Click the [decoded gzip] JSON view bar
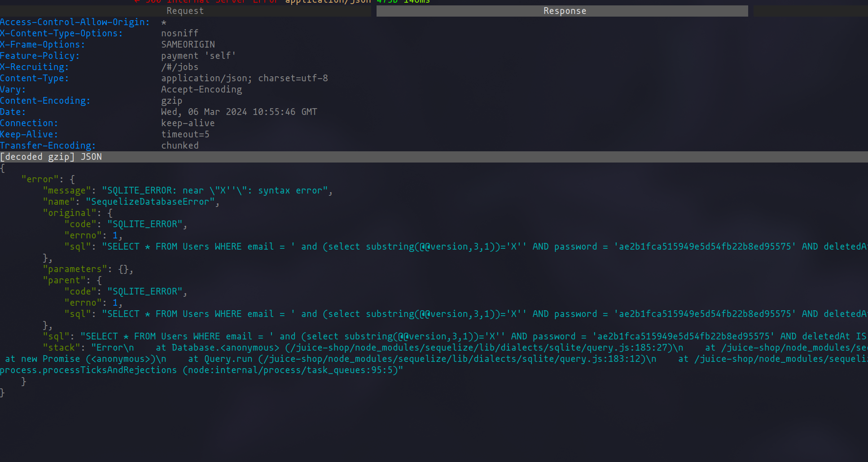The width and height of the screenshot is (868, 462). click(51, 157)
